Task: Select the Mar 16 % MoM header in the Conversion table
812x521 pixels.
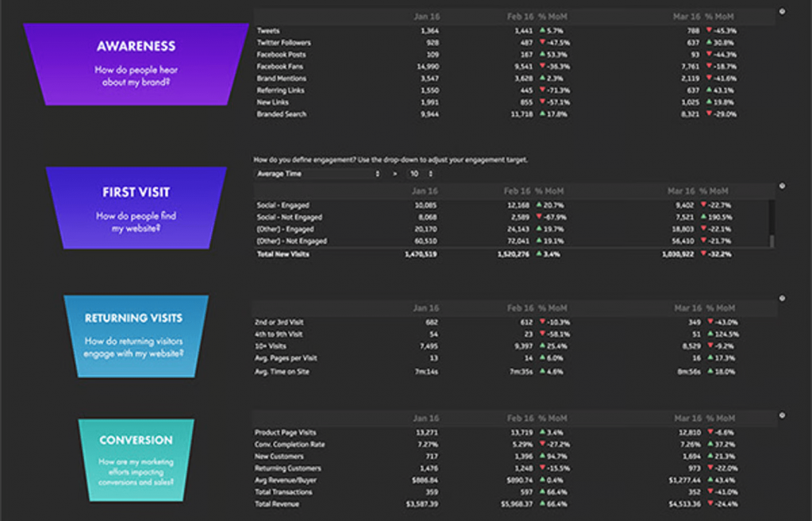Action: (718, 416)
